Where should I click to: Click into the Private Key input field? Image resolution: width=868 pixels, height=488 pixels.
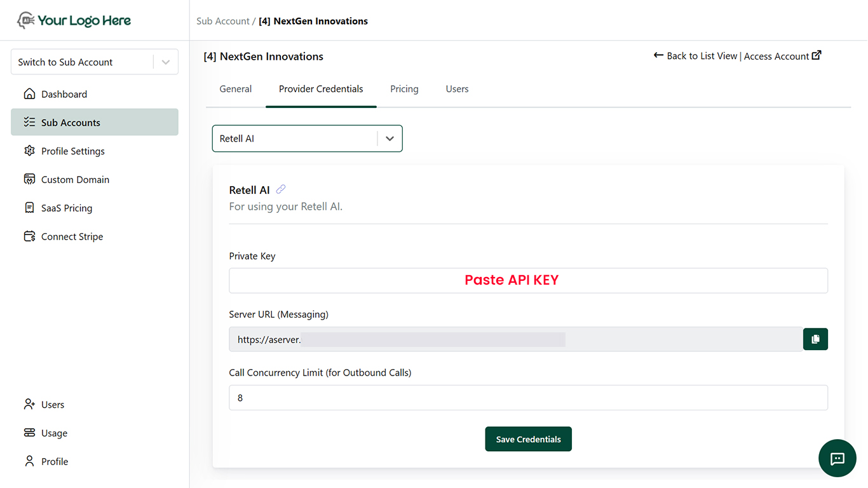528,280
